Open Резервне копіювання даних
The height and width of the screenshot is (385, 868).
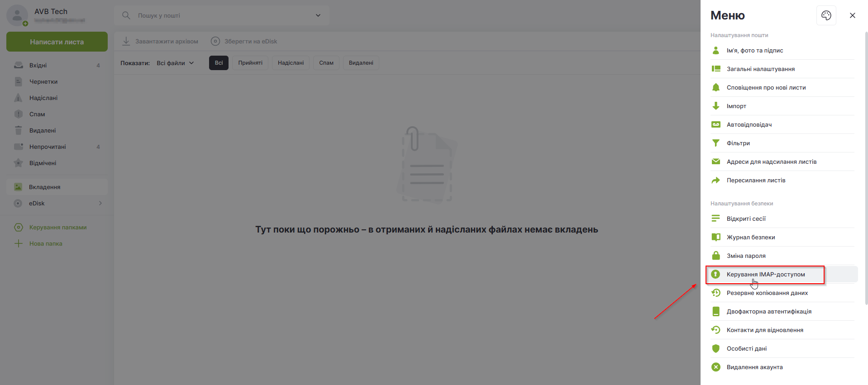pos(782,293)
